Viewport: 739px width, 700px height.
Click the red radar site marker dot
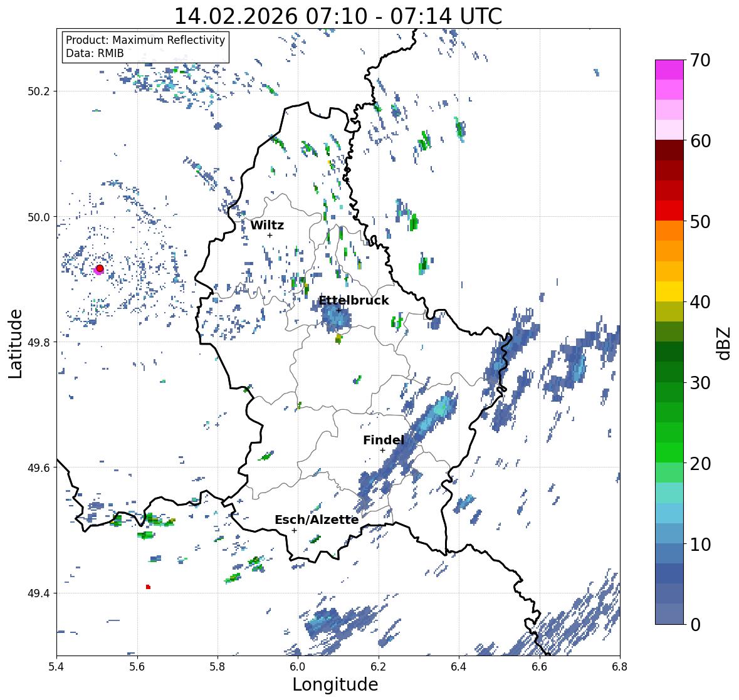point(100,268)
